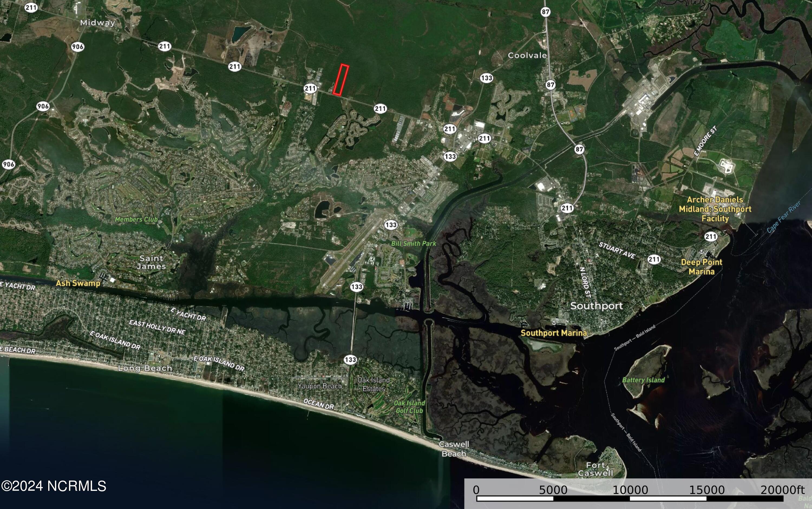Select the OCEAN DR street label

(319, 404)
